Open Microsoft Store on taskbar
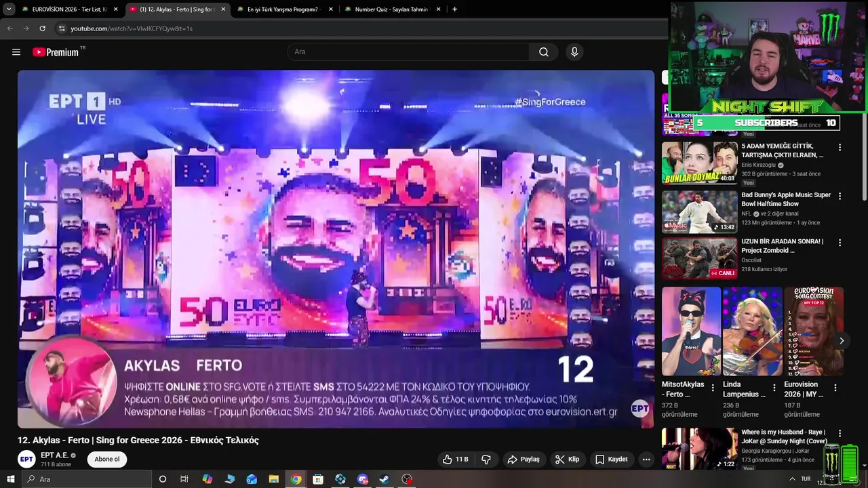The image size is (868, 488). click(318, 479)
